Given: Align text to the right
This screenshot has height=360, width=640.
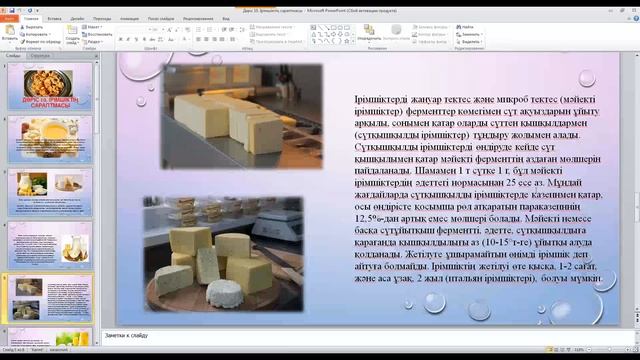Looking at the screenshot, I should coord(214,39).
